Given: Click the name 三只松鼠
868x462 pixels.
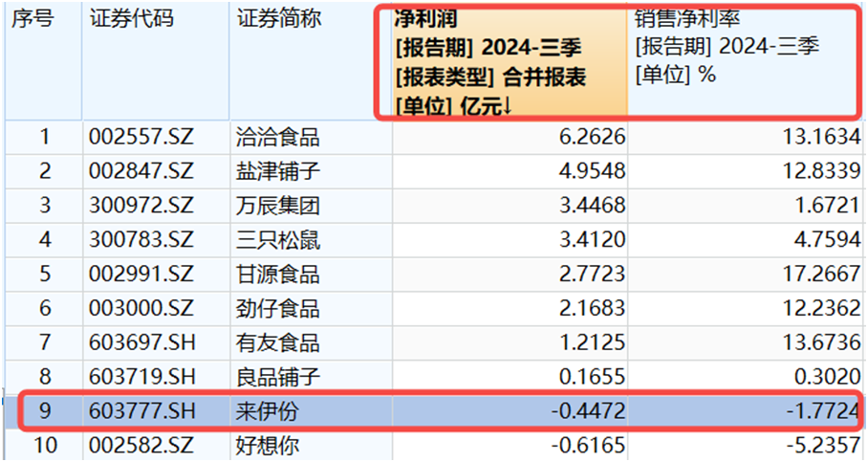Looking at the screenshot, I should (278, 240).
